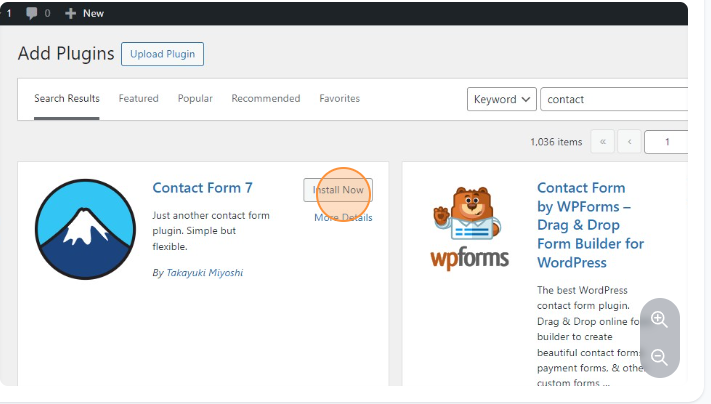This screenshot has width=711, height=404.
Task: Open the Contact Form 7 title link
Action: pyautogui.click(x=203, y=188)
